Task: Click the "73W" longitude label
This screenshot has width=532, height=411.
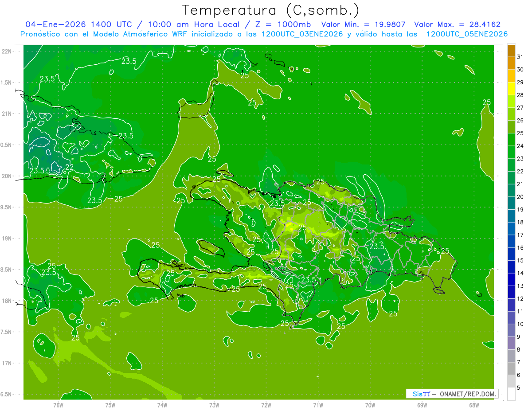Action: pos(214,405)
